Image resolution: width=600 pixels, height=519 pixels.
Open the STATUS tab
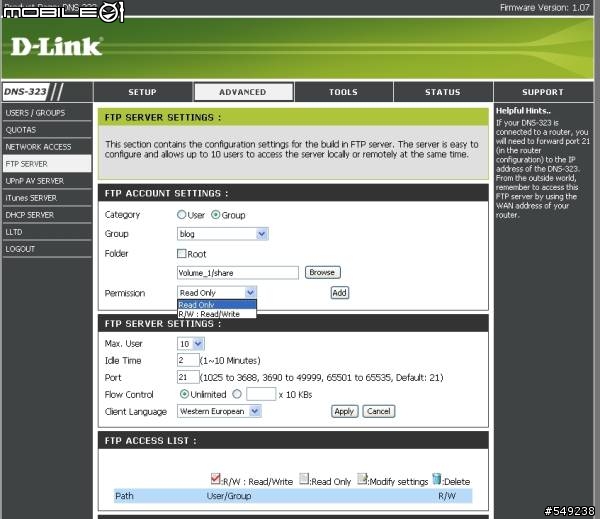coord(443,92)
